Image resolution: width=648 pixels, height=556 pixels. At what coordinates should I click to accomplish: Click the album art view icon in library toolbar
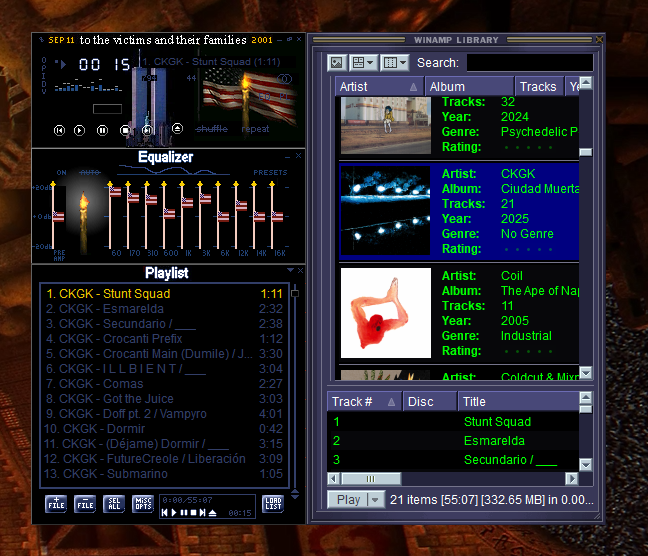coord(337,63)
